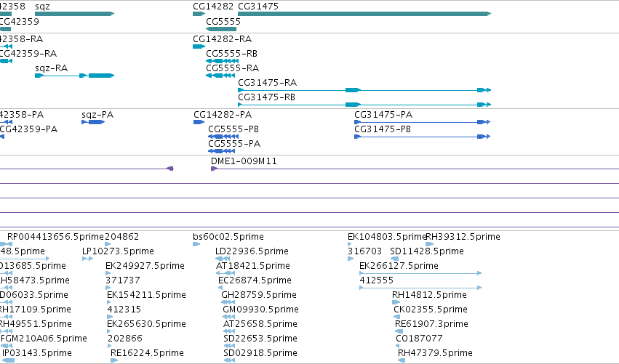Open transcript CG31475-RB
Viewport: 619px width, 364px height.
tap(266, 97)
